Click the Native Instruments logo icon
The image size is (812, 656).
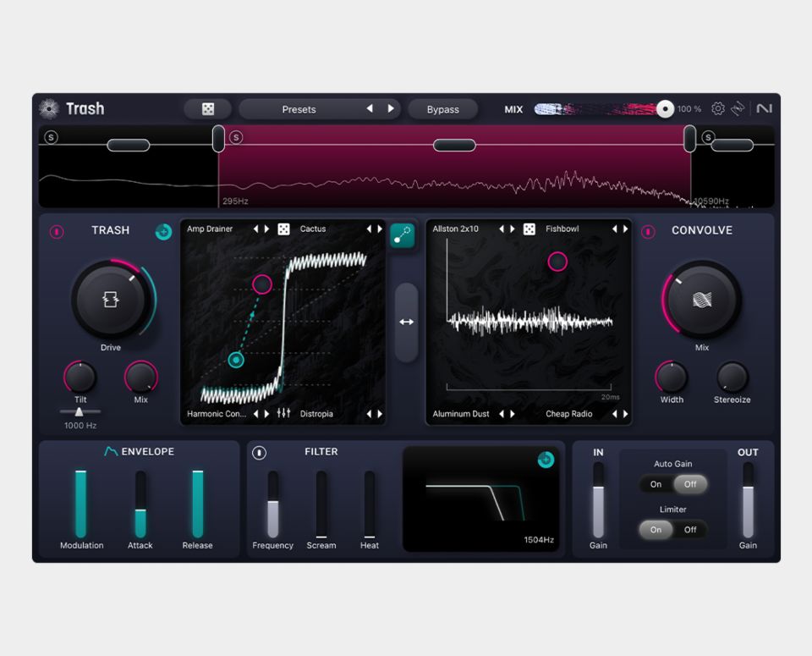[764, 109]
